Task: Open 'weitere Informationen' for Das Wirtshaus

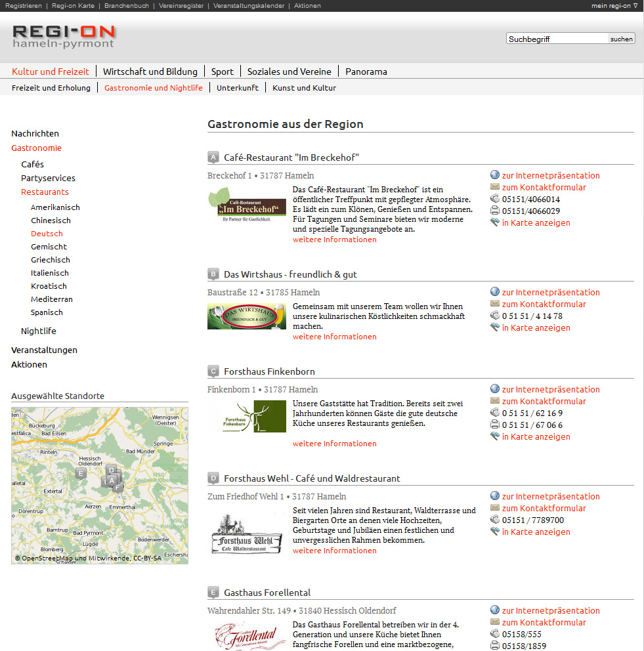Action: click(335, 337)
